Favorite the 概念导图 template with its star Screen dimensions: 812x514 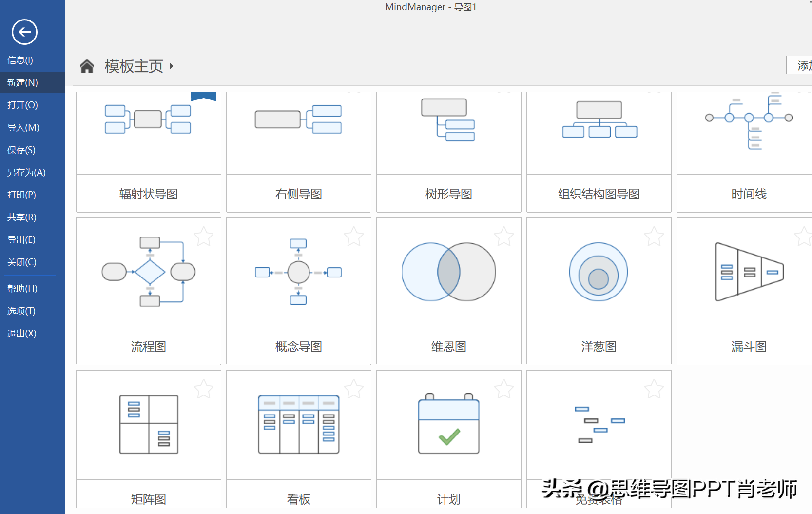tap(354, 237)
